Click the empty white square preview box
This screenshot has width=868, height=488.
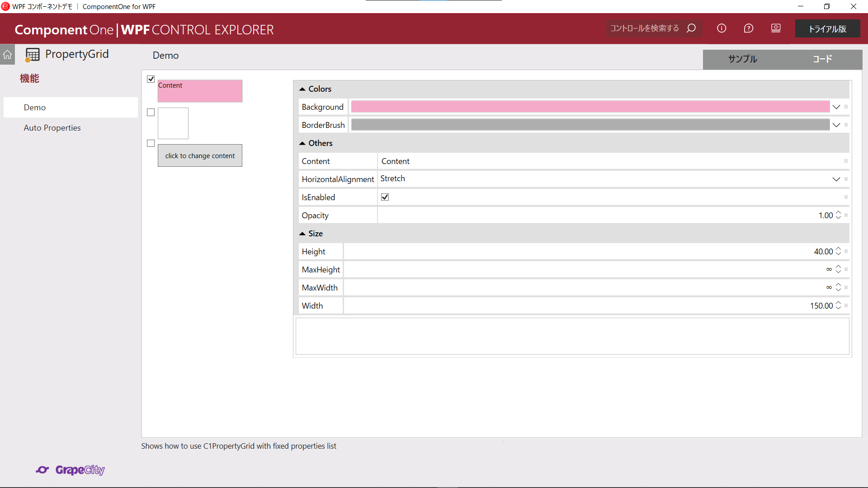click(173, 123)
